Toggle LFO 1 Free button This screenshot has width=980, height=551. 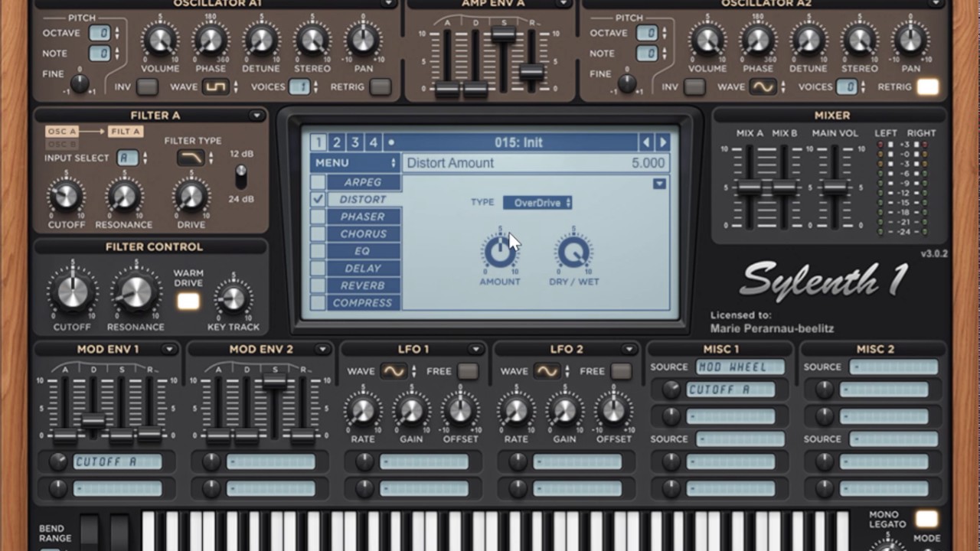pyautogui.click(x=468, y=371)
